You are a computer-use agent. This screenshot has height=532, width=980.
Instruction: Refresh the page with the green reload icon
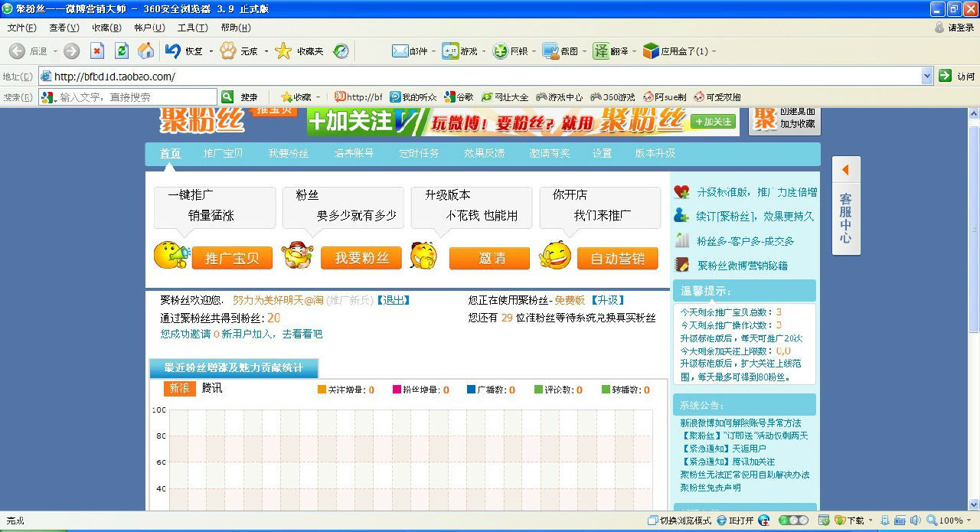click(x=121, y=51)
